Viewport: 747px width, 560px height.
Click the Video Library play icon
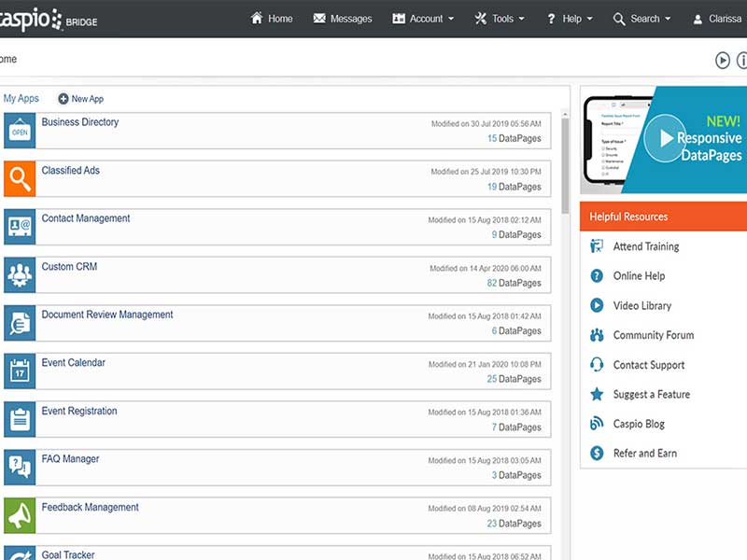[x=597, y=305]
